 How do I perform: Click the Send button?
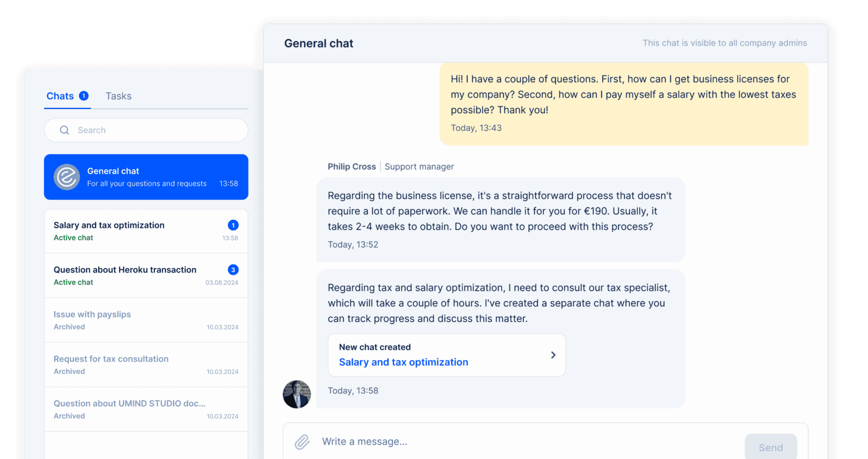pos(771,447)
